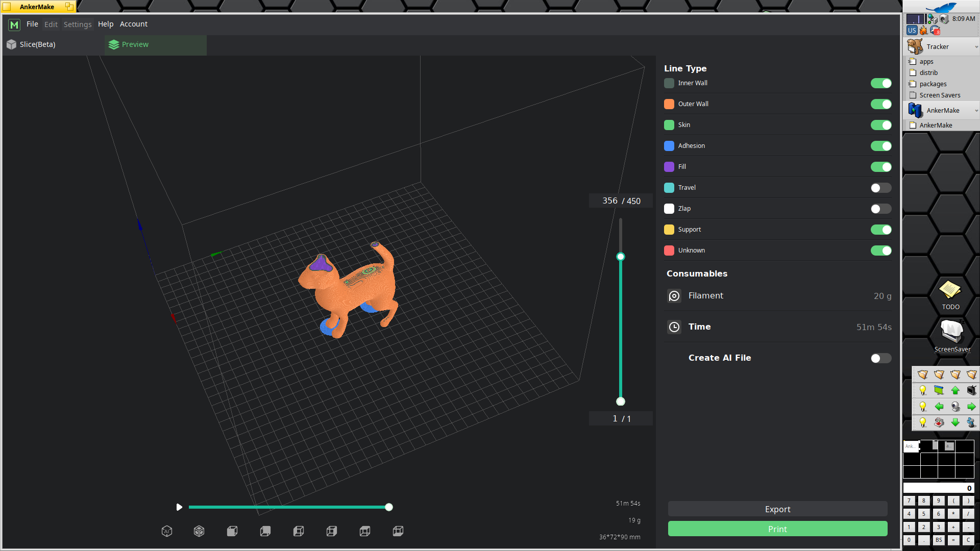Select the top-face view cube icon
This screenshot has height=551, width=980.
pyautogui.click(x=365, y=531)
